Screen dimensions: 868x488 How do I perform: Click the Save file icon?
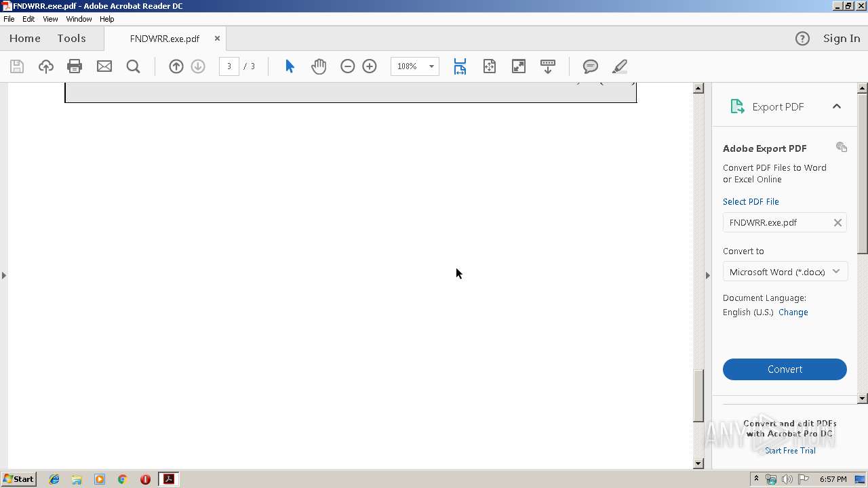click(x=17, y=66)
